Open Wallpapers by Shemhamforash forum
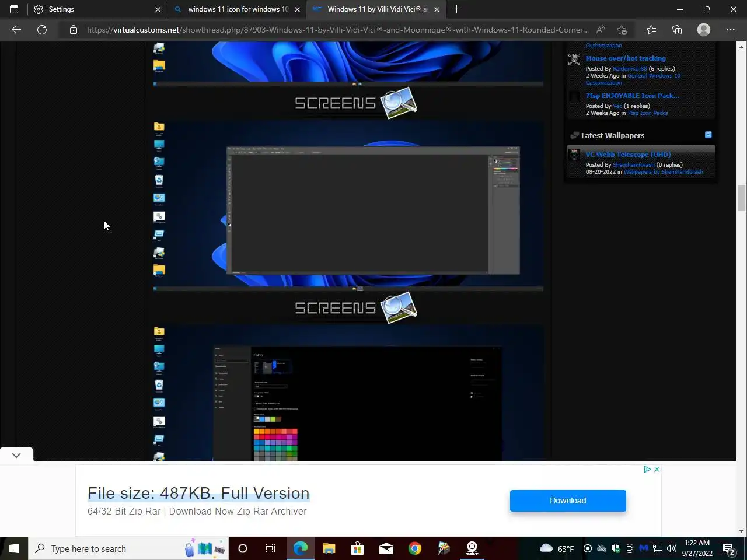Screen dimensions: 747x560 point(663,172)
